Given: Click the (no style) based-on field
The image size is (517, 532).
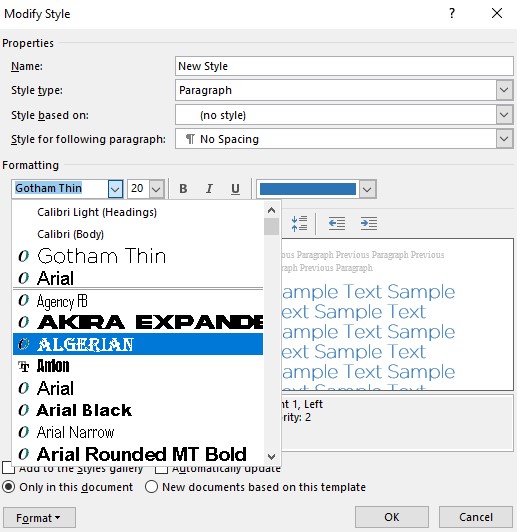Looking at the screenshot, I should click(x=336, y=115).
